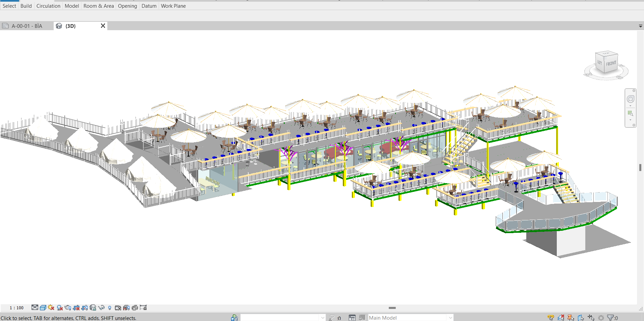Click the "Click to select, TAB for alternates" status text
Viewport: 644px width, 321px height.
click(68, 318)
